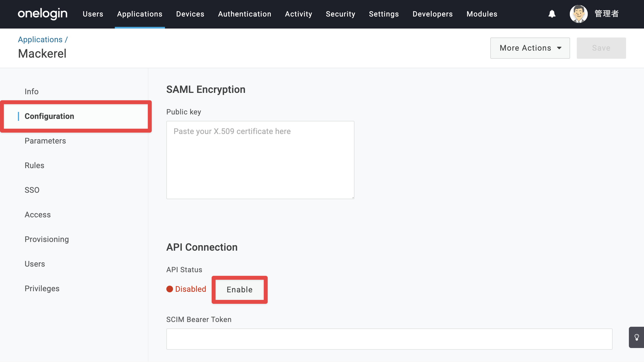Open the Settings menu
644x362 pixels.
384,14
